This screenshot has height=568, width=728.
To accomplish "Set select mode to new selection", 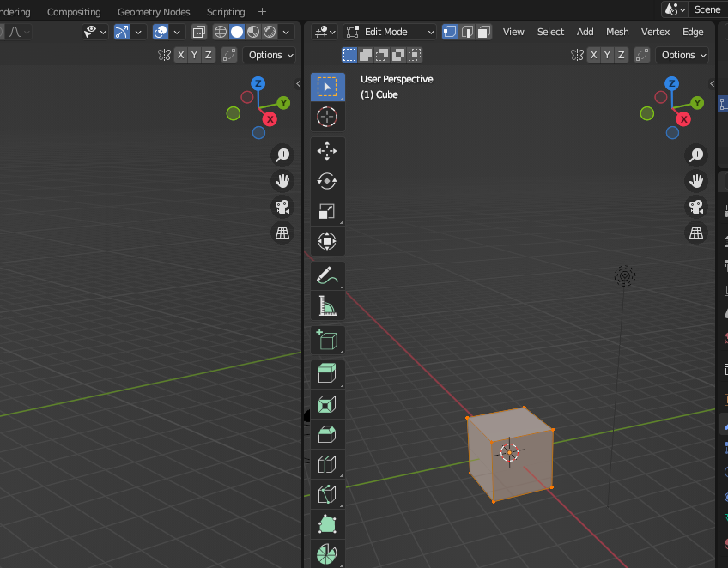I will (x=349, y=55).
